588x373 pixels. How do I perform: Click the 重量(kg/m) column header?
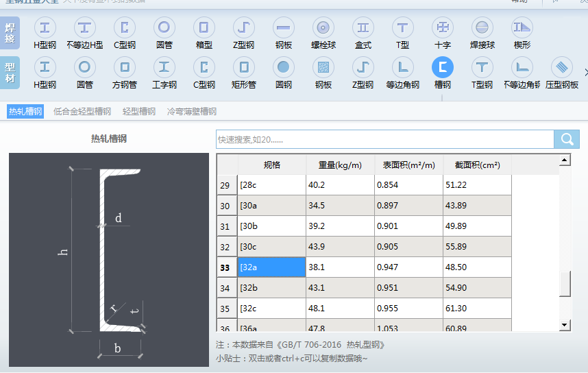tap(340, 165)
